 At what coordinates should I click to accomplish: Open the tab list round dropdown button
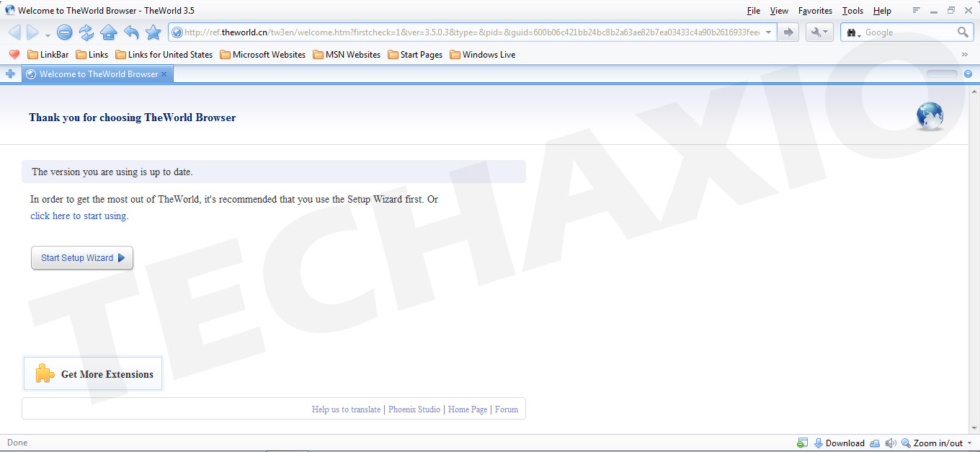(x=968, y=74)
